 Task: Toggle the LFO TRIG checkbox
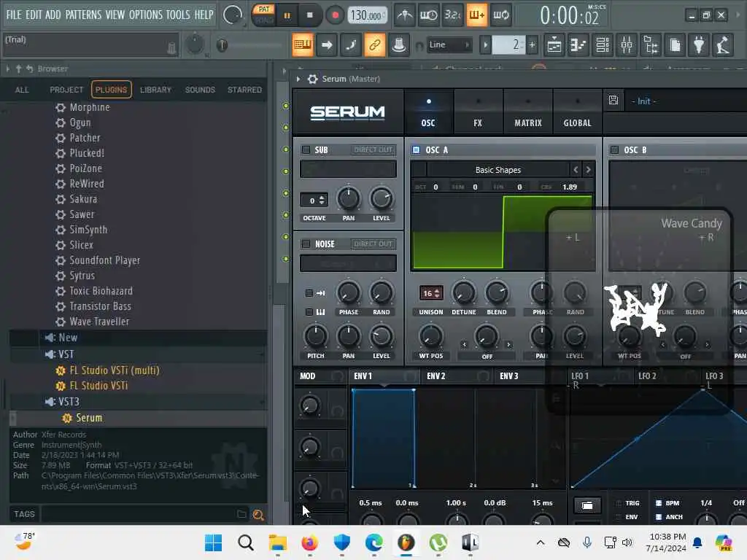(619, 503)
